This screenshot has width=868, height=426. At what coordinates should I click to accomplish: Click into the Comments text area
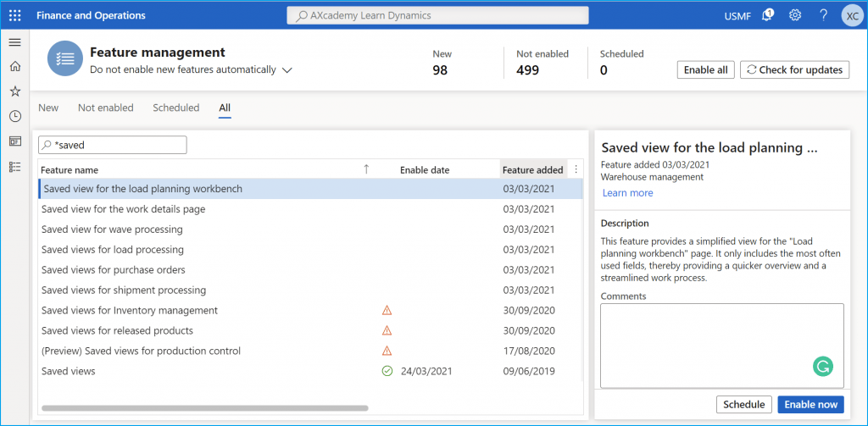(722, 346)
